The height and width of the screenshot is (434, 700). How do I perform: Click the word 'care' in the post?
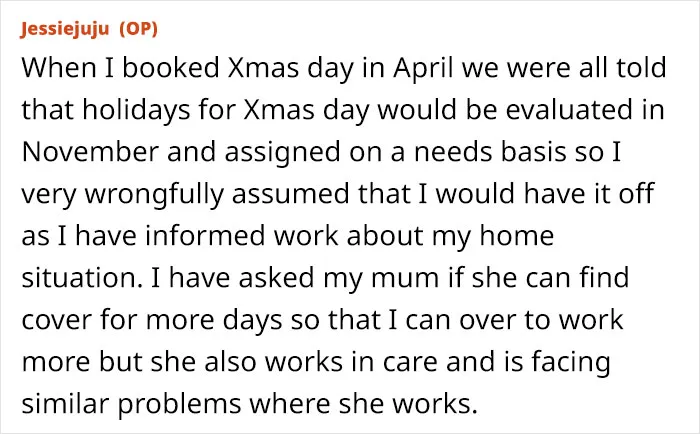(x=410, y=362)
